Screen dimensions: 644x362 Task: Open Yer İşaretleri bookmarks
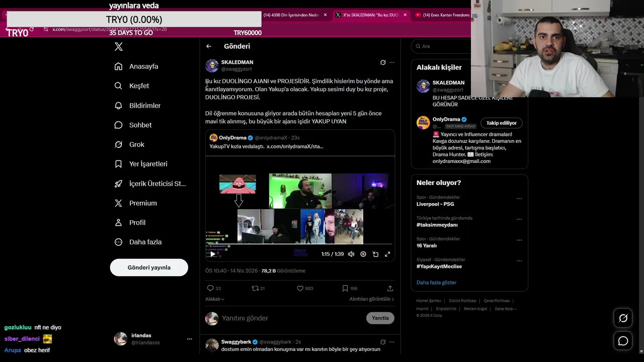(141, 164)
